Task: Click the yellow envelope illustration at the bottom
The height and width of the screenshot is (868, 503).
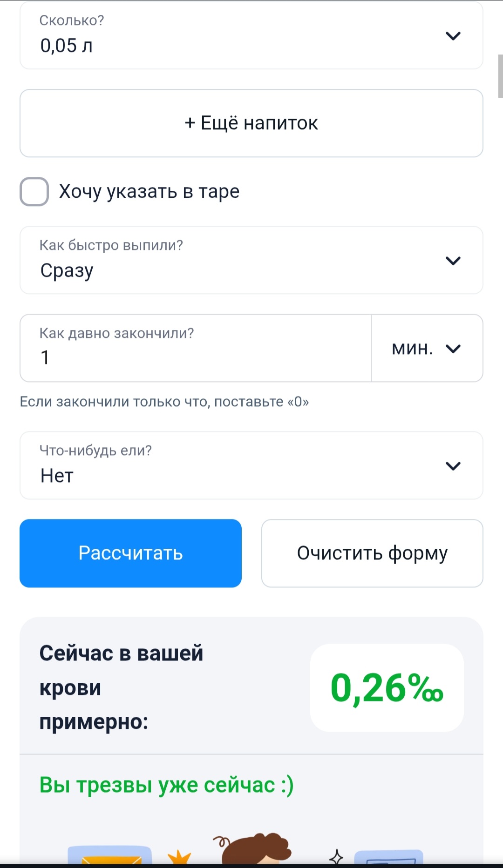Action: pos(110,855)
